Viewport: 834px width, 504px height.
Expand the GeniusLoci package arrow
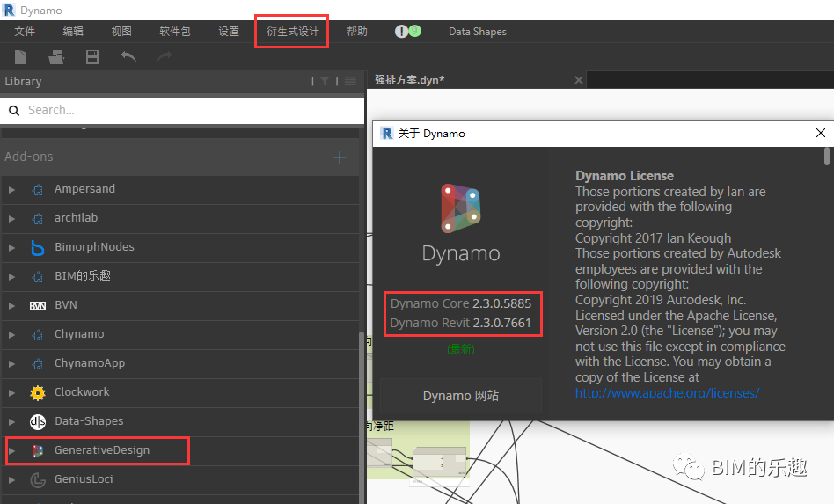[x=11, y=480]
